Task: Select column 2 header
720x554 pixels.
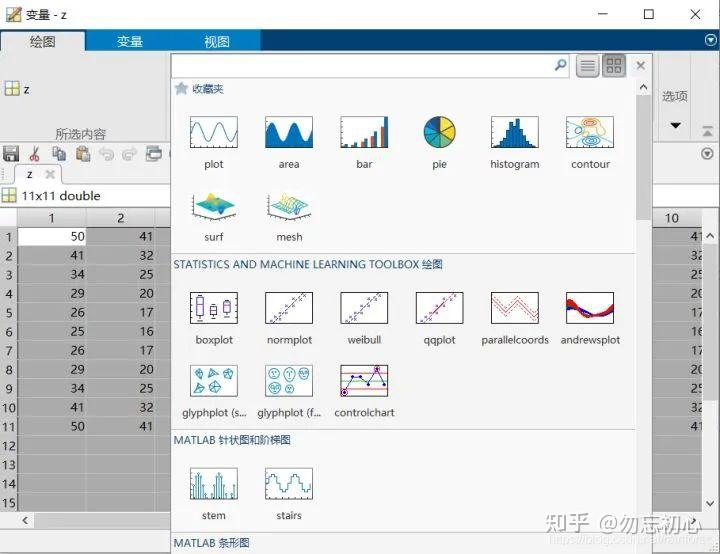Action: click(x=120, y=218)
